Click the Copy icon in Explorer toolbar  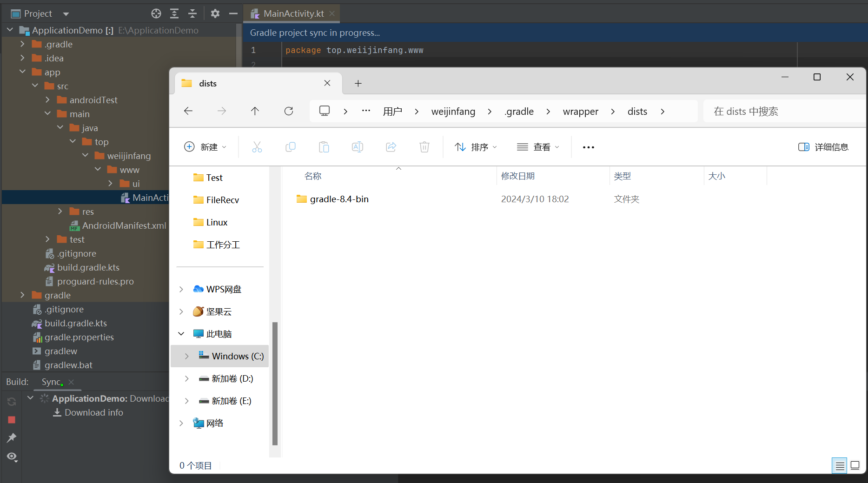pyautogui.click(x=291, y=147)
